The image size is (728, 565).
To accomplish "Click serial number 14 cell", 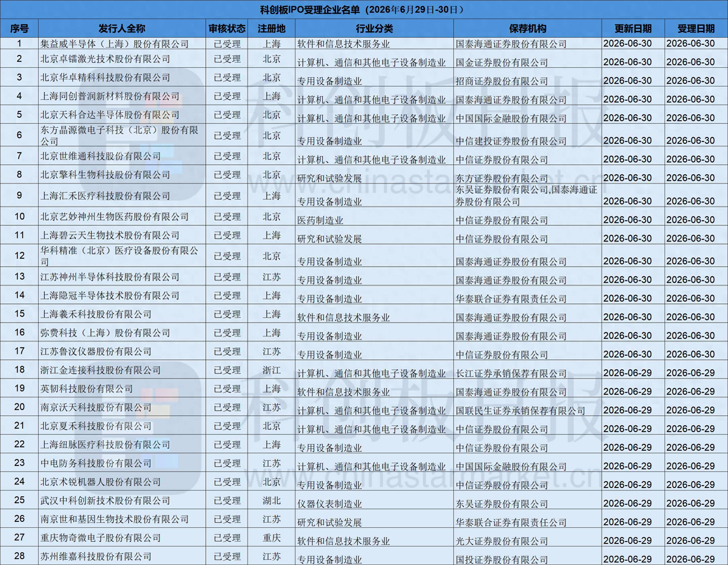I will tap(19, 295).
